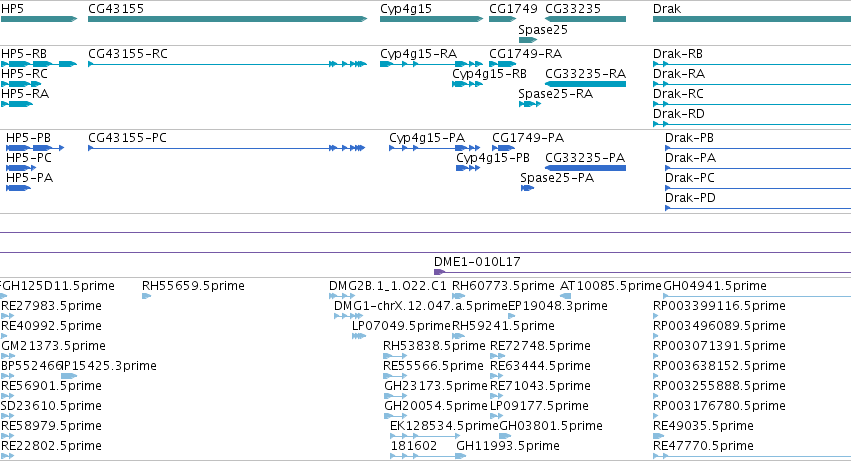Click the CG43155-PC protein feature

[226, 148]
